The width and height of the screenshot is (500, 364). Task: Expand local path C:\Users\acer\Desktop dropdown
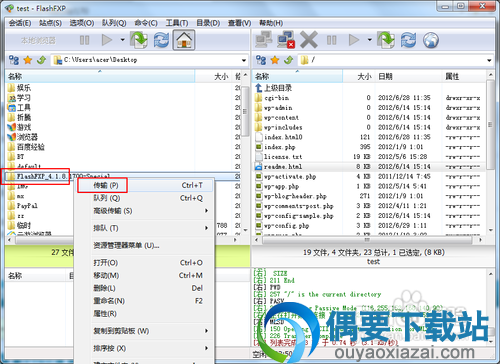[x=244, y=60]
